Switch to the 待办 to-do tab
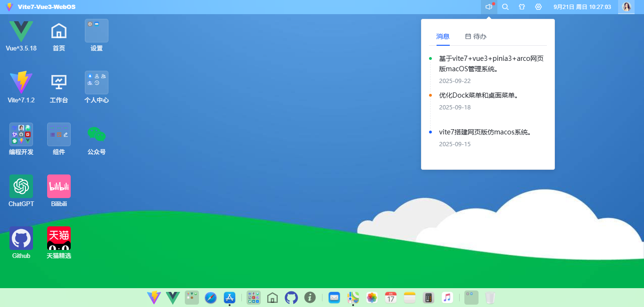The height and width of the screenshot is (307, 644). click(476, 36)
